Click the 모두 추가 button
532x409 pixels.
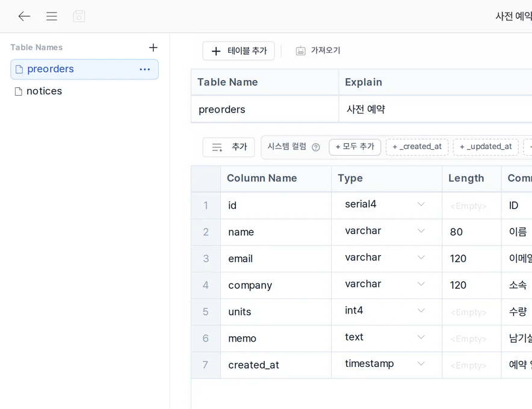pyautogui.click(x=355, y=147)
